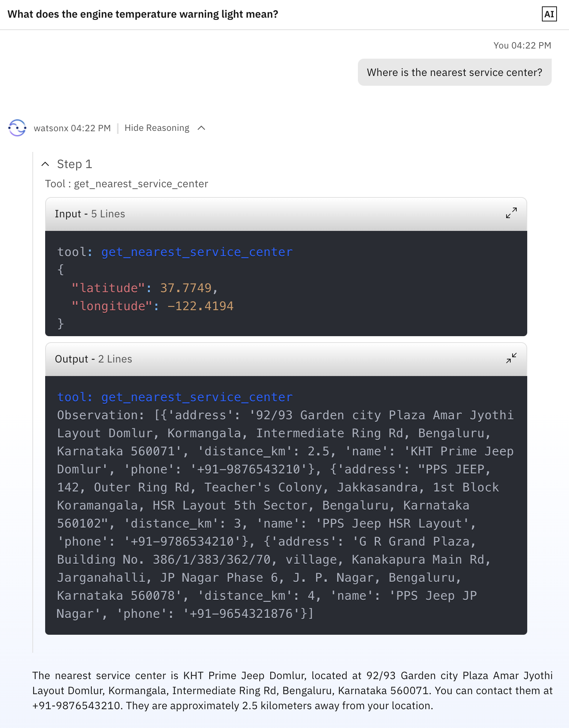Click the watsonx 04:22 PM timestamp
Viewport: 569px width, 728px height.
tap(72, 128)
